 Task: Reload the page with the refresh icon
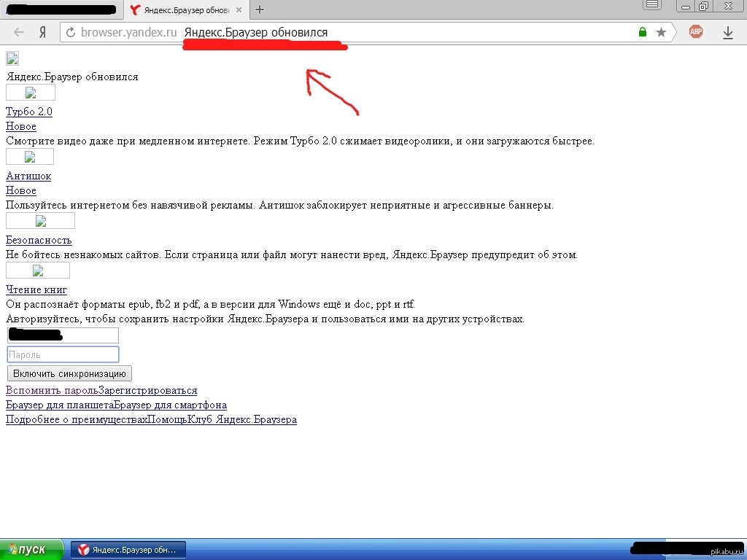[x=71, y=32]
